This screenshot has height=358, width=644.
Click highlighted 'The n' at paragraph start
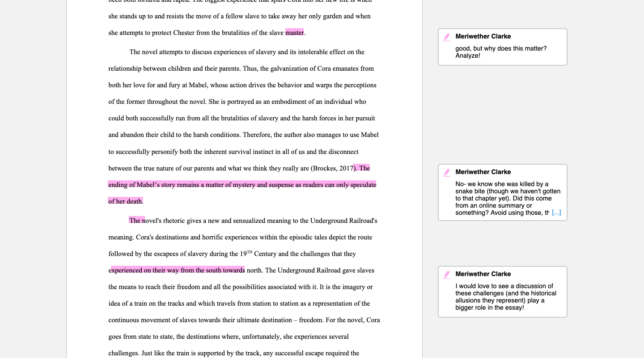[137, 221]
